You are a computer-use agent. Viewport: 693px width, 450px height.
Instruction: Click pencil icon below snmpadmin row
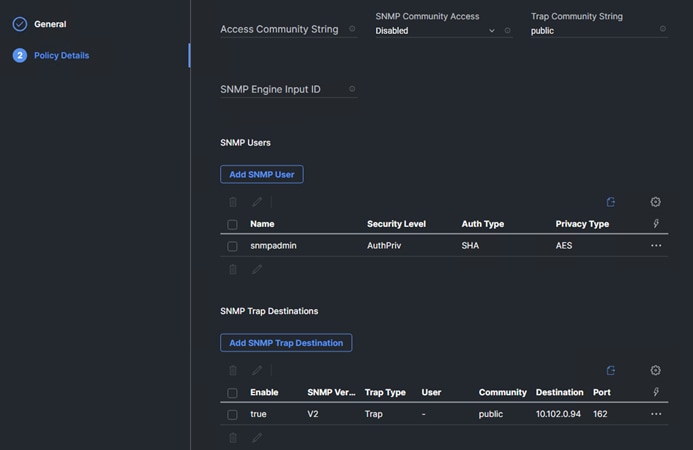tap(257, 269)
